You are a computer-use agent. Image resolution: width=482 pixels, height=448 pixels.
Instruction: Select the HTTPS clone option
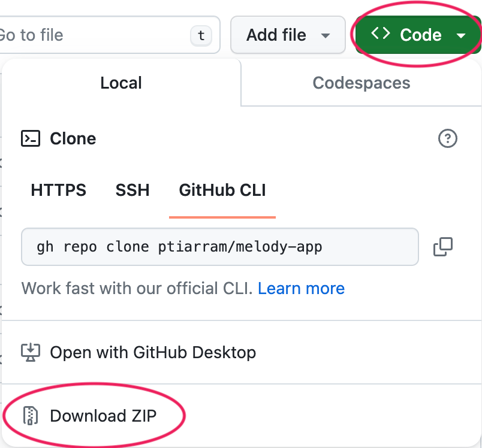[58, 190]
